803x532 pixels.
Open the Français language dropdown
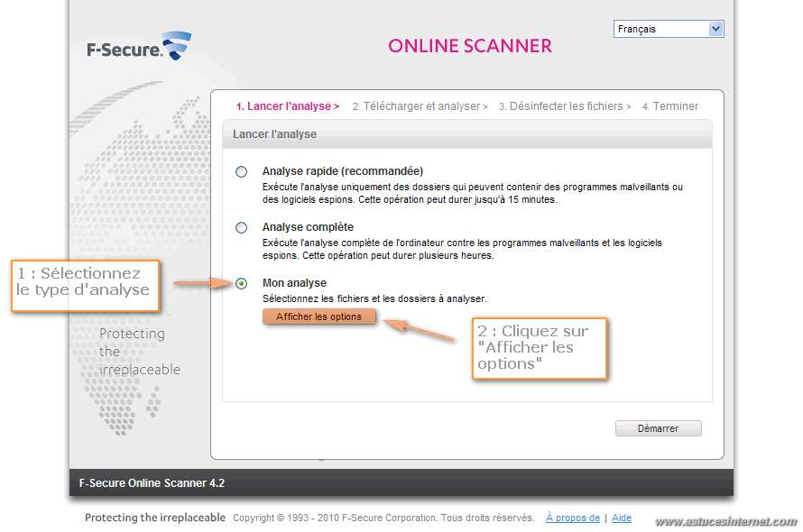(669, 29)
